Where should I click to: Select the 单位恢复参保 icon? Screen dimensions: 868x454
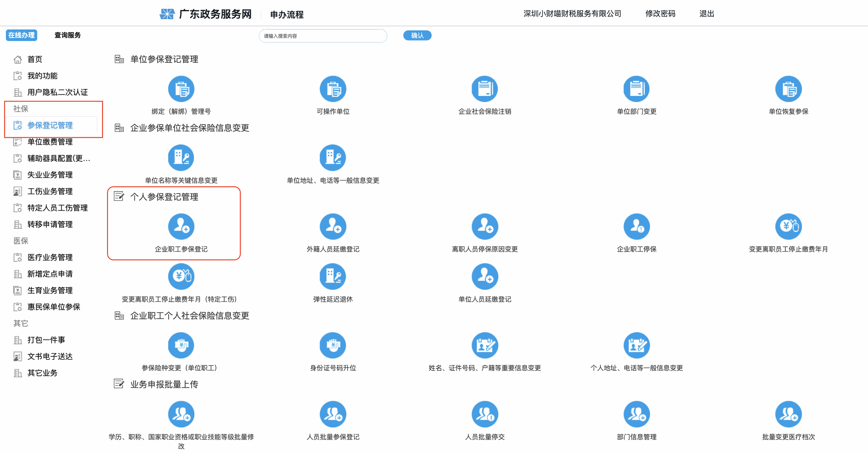click(x=788, y=89)
